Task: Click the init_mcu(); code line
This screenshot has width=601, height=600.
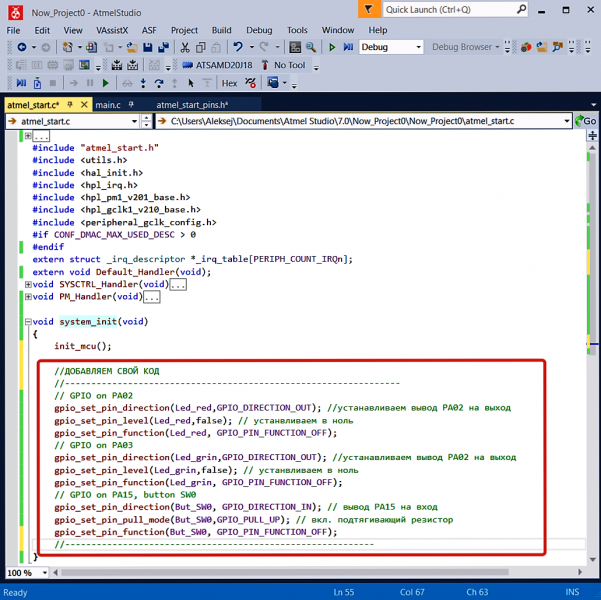Action: pos(83,346)
